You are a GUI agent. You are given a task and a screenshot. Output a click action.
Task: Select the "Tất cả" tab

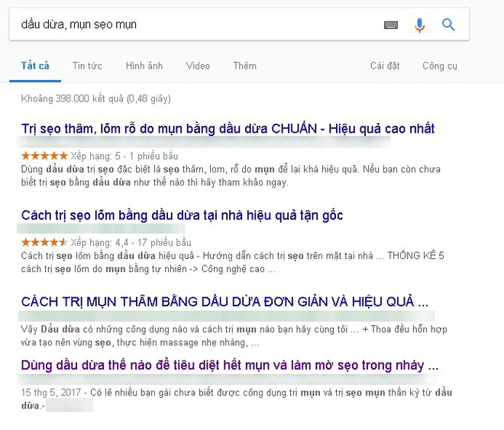click(x=35, y=66)
